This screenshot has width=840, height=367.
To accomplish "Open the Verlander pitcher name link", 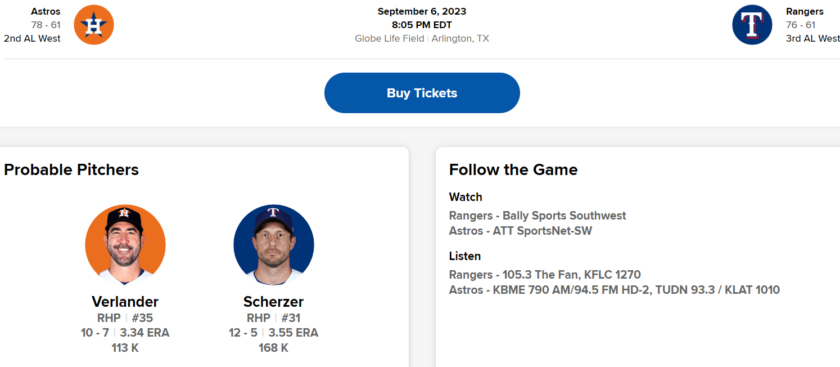I will [x=125, y=302].
